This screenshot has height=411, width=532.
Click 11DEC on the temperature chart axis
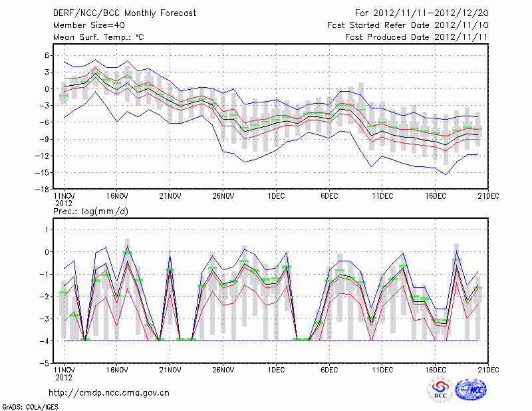382,196
